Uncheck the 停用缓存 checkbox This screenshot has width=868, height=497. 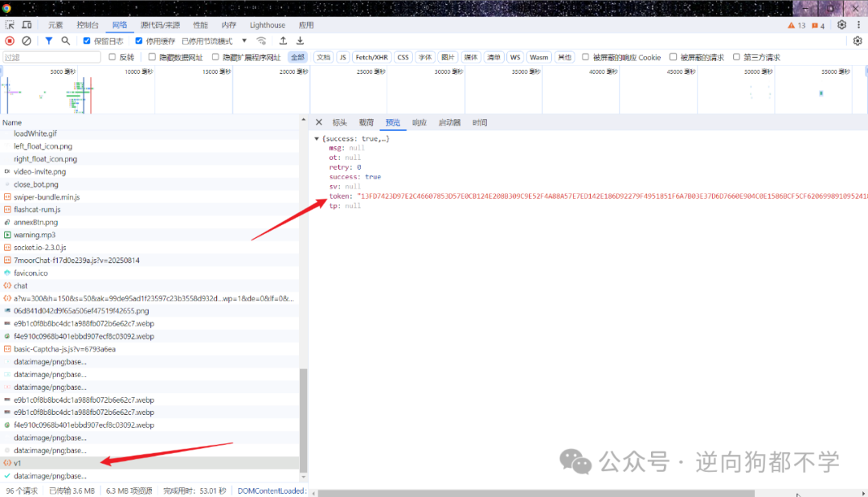(x=139, y=41)
